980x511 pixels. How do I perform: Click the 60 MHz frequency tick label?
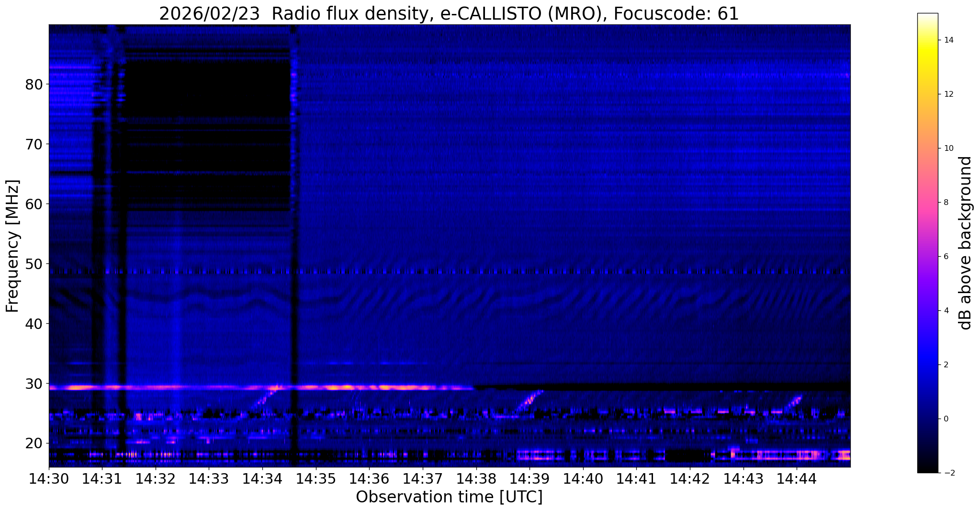pyautogui.click(x=34, y=204)
